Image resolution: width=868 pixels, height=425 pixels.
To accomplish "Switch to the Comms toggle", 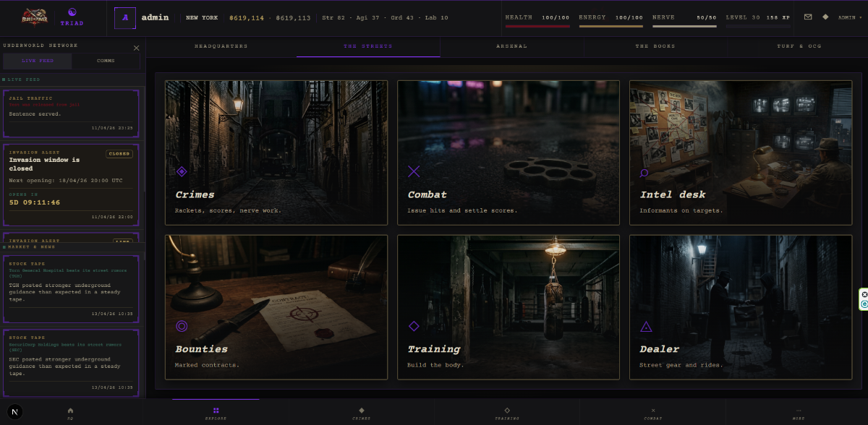I will point(106,61).
